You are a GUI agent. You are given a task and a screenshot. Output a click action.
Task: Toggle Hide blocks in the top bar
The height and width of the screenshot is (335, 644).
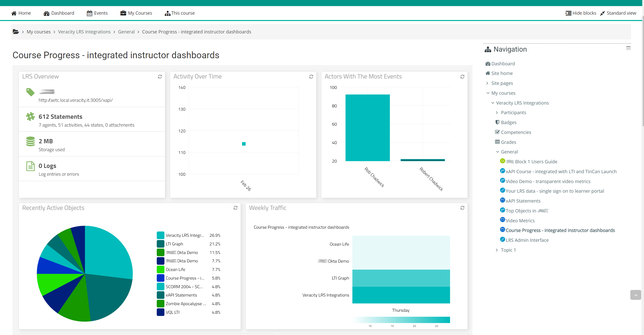click(x=581, y=13)
